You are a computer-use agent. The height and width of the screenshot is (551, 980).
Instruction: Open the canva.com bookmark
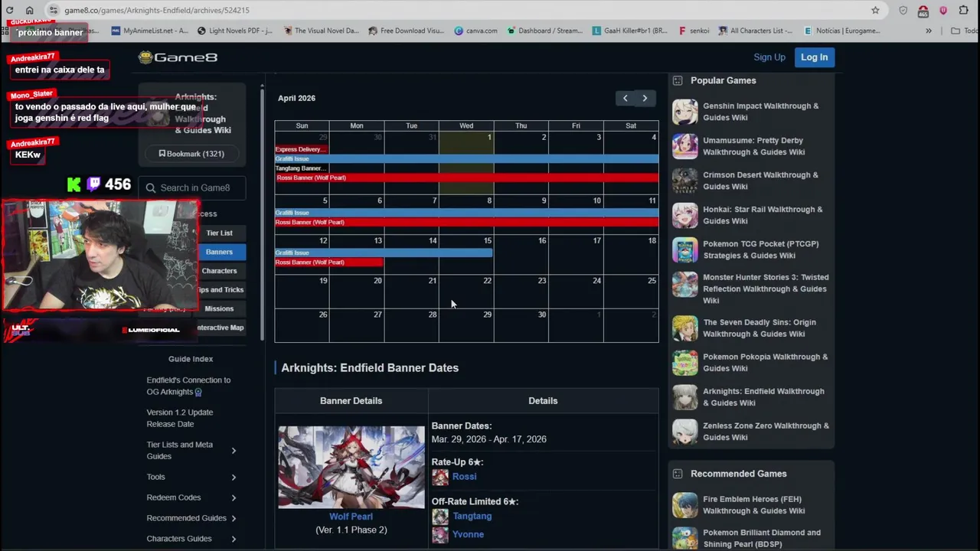[475, 31]
